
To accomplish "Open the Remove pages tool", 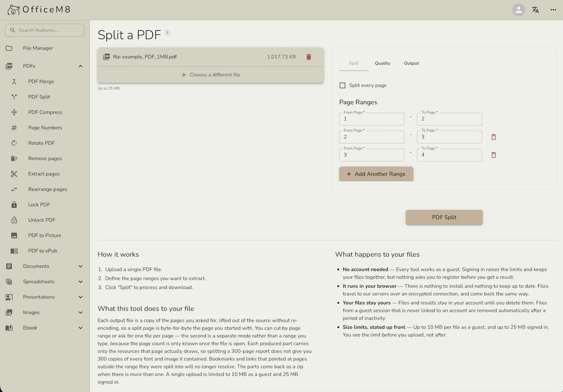I will point(45,159).
